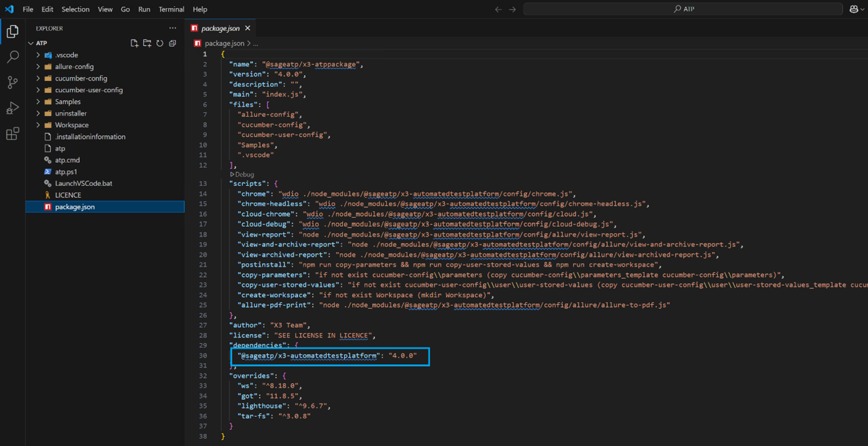Open the Run and Debug view
Image resolution: width=868 pixels, height=446 pixels.
(13, 108)
